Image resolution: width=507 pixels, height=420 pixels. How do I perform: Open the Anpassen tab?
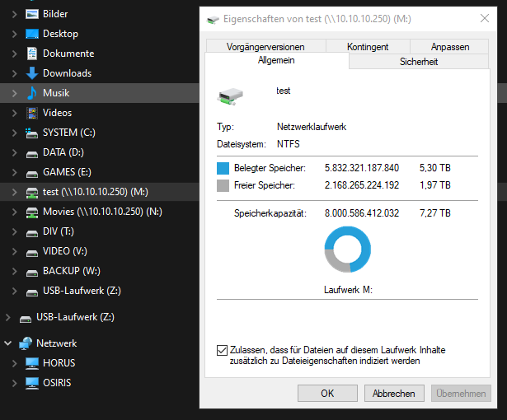[450, 46]
